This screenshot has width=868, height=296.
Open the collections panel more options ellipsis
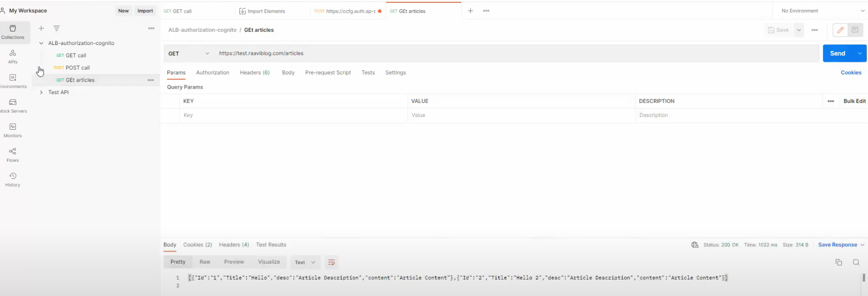point(151,29)
